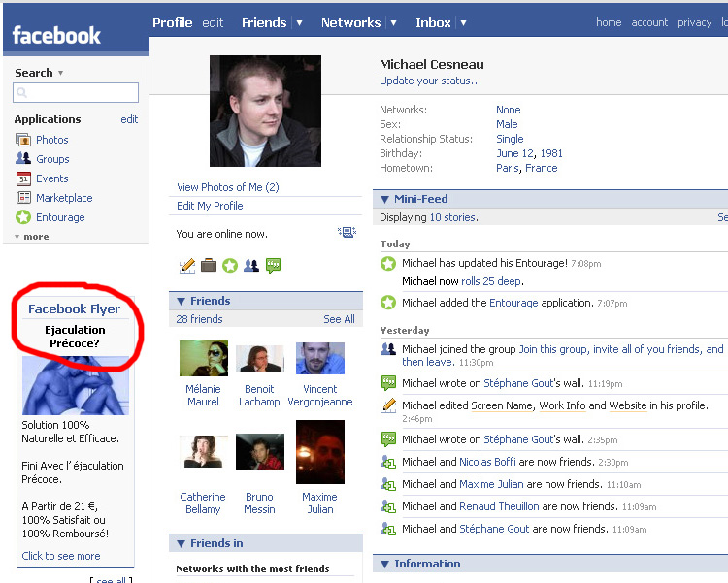Click wall icon beside 11:19pm Stéphane Gout story
This screenshot has width=728, height=583.
point(388,383)
